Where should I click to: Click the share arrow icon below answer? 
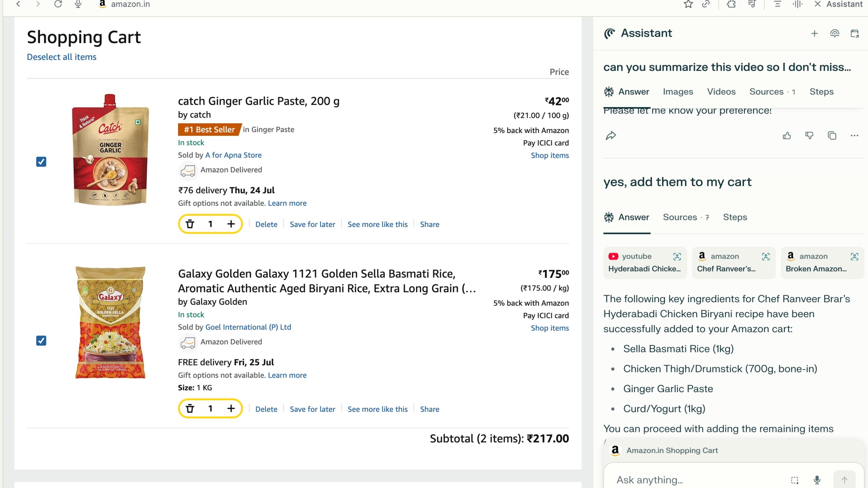pos(611,136)
